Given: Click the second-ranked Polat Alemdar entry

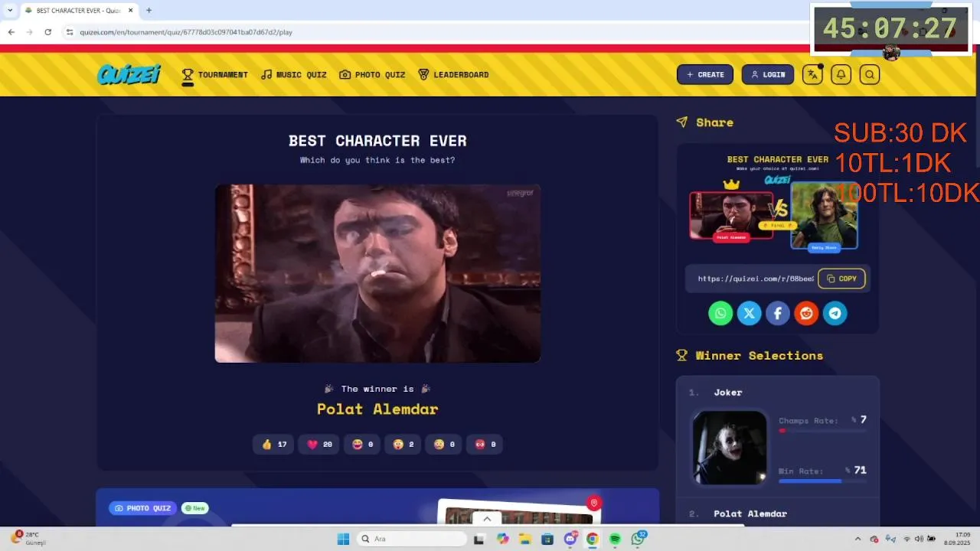Looking at the screenshot, I should pos(750,514).
